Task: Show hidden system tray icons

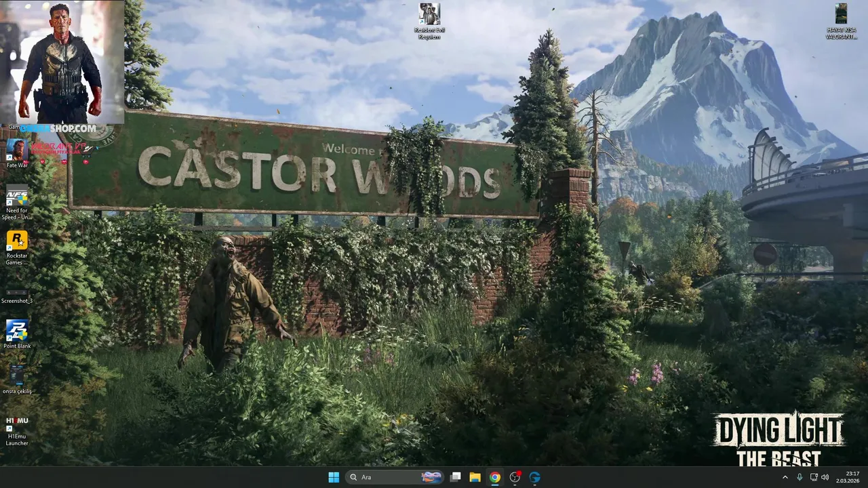Action: click(785, 477)
